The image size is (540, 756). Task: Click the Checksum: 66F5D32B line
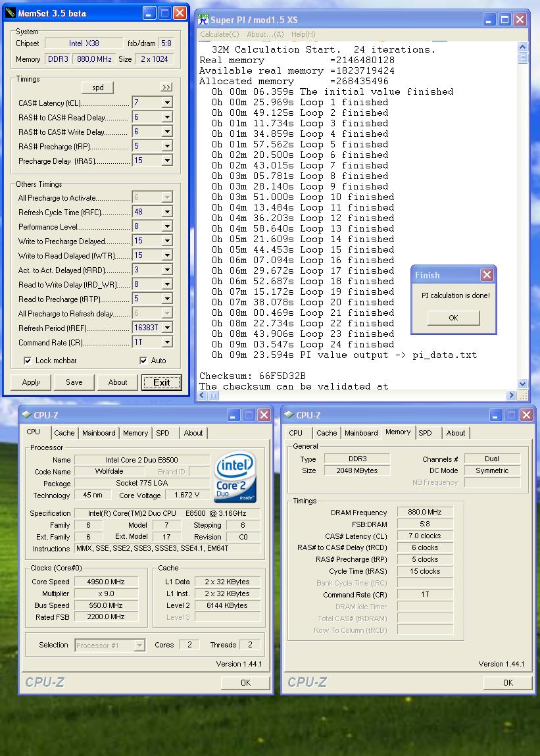tap(253, 376)
